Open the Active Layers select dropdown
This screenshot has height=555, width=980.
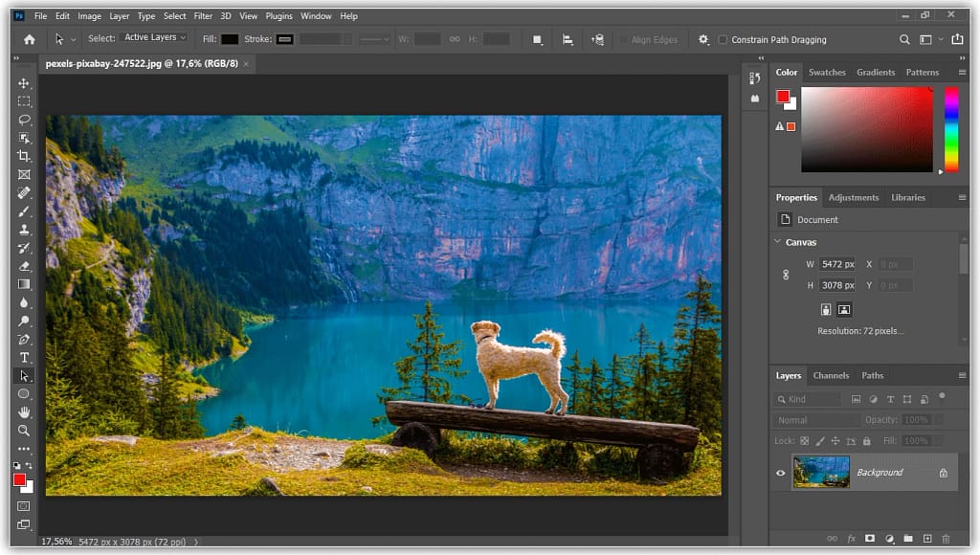point(154,37)
